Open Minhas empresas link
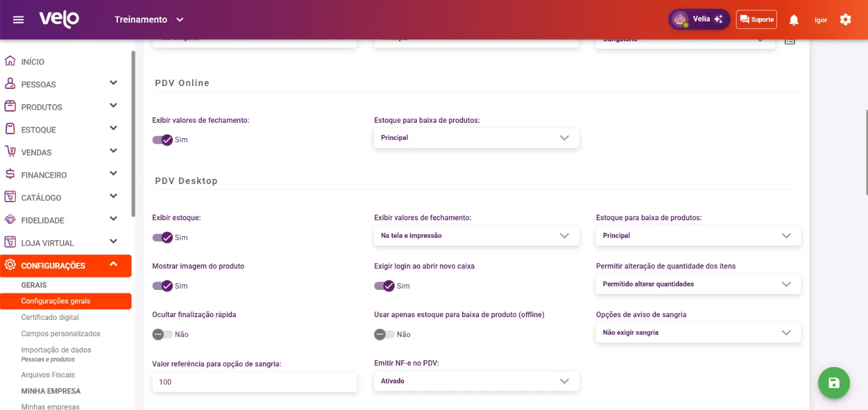The height and width of the screenshot is (410, 868). pyautogui.click(x=50, y=407)
